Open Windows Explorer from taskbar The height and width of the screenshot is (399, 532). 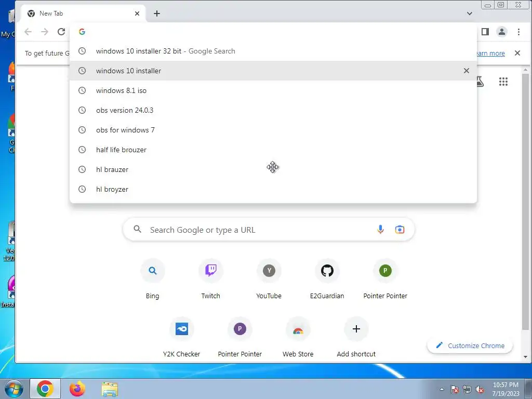coord(110,389)
